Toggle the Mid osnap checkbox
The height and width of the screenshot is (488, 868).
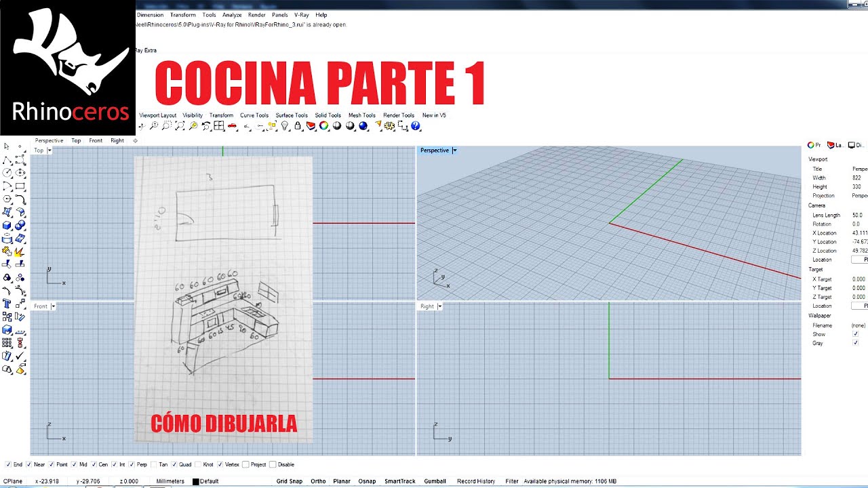pos(75,464)
